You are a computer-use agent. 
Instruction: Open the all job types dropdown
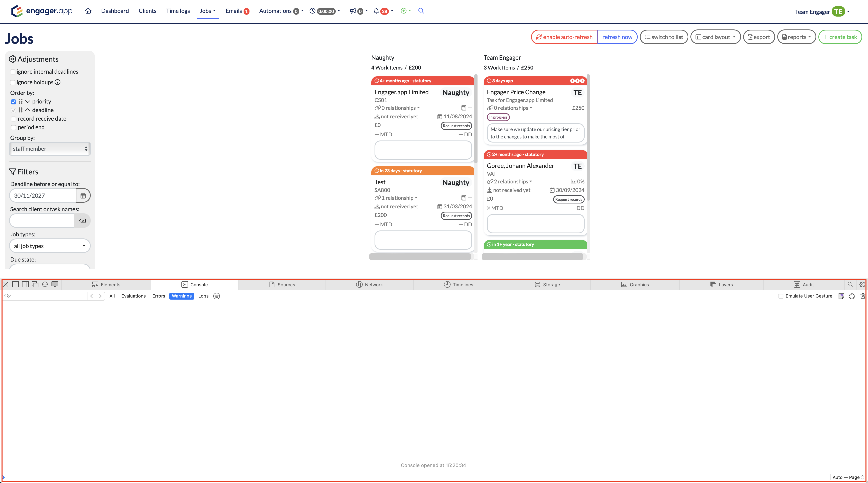[x=50, y=246]
